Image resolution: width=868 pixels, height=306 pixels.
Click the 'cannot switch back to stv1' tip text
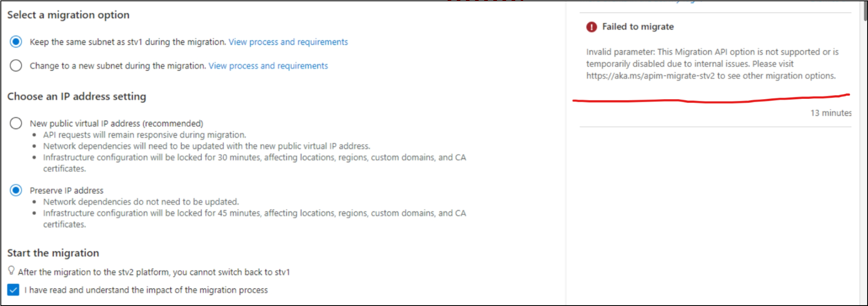(x=154, y=272)
